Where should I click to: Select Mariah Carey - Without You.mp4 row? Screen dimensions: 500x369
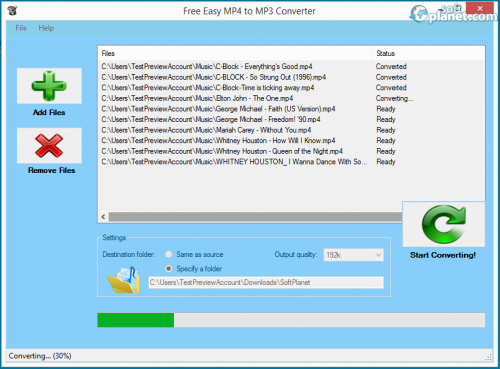(x=291, y=130)
